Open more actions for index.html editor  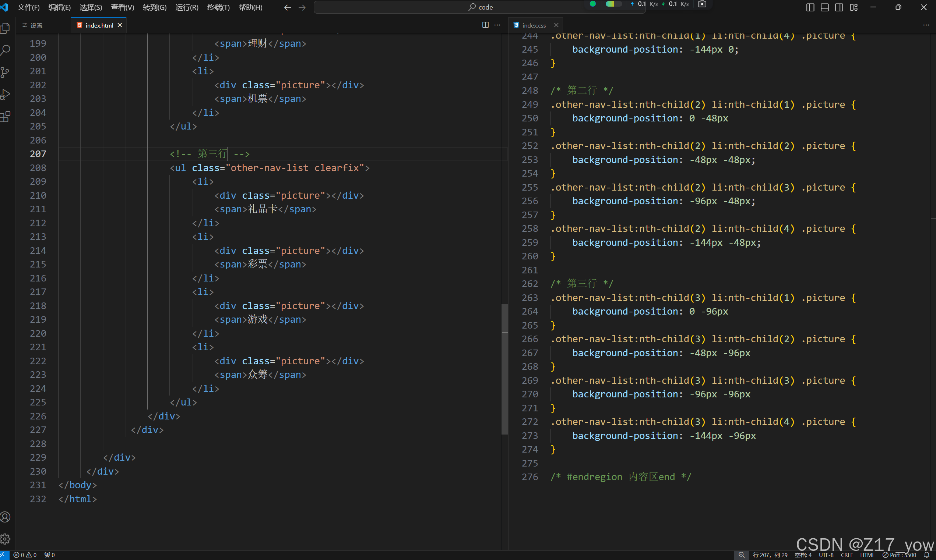point(497,25)
